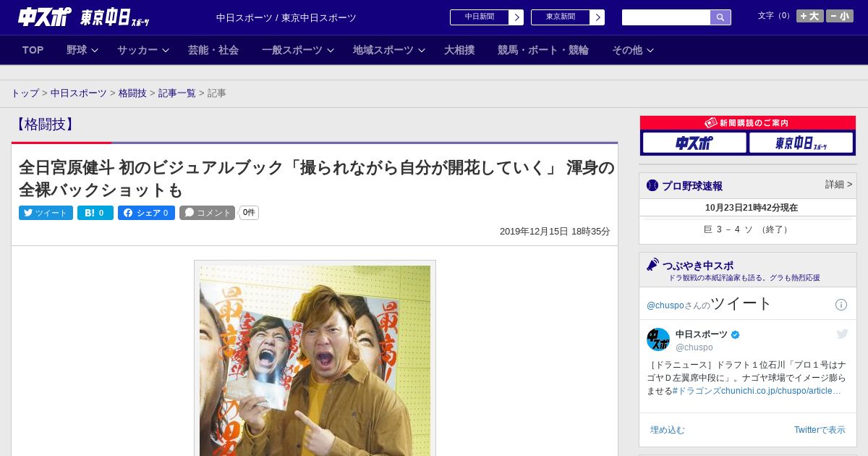Click the Twitter bird icon in tweet
The height and width of the screenshot is (456, 868).
tap(842, 334)
